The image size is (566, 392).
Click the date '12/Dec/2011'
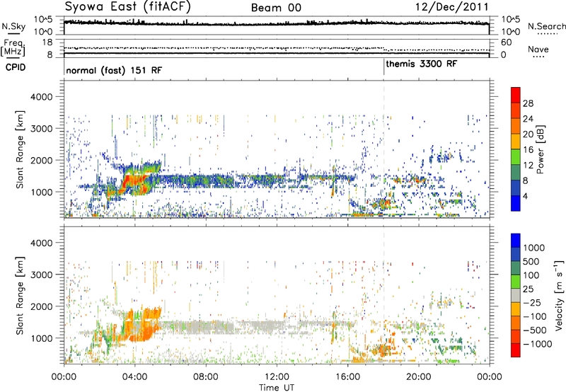pos(452,7)
